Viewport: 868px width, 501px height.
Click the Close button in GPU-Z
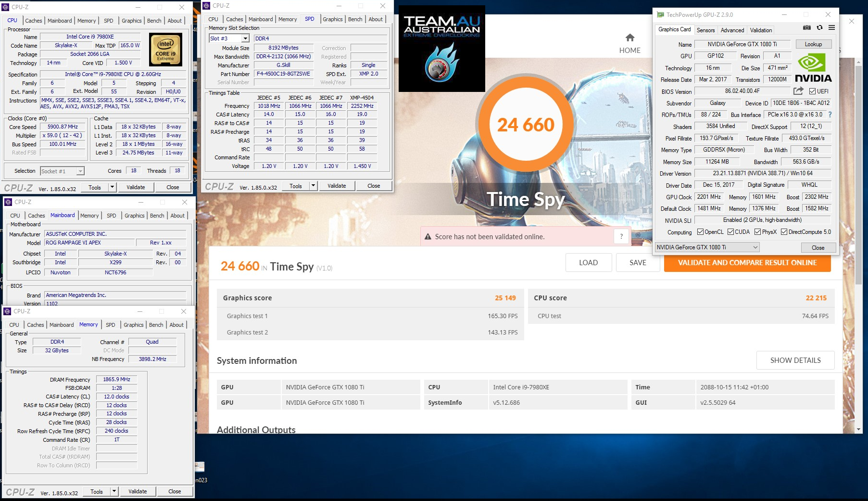pos(818,247)
